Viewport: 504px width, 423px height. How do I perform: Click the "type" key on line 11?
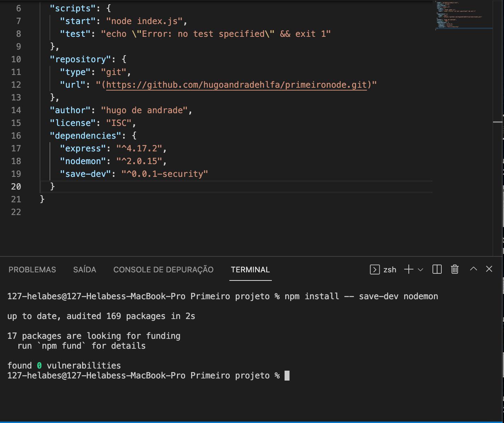pos(75,72)
